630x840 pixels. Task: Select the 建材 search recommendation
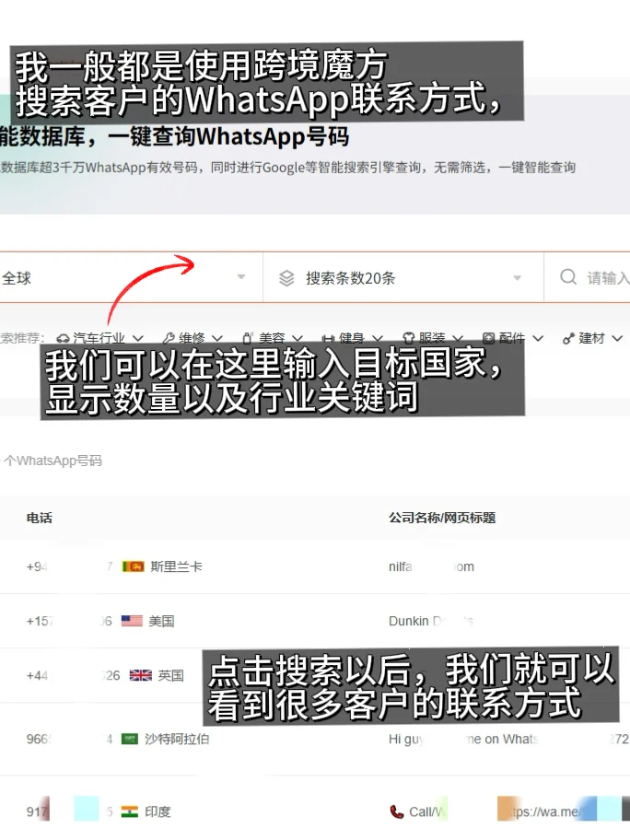[591, 339]
